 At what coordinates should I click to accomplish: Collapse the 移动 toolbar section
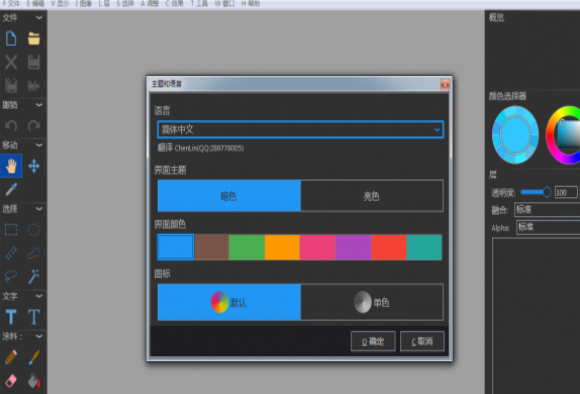click(39, 145)
